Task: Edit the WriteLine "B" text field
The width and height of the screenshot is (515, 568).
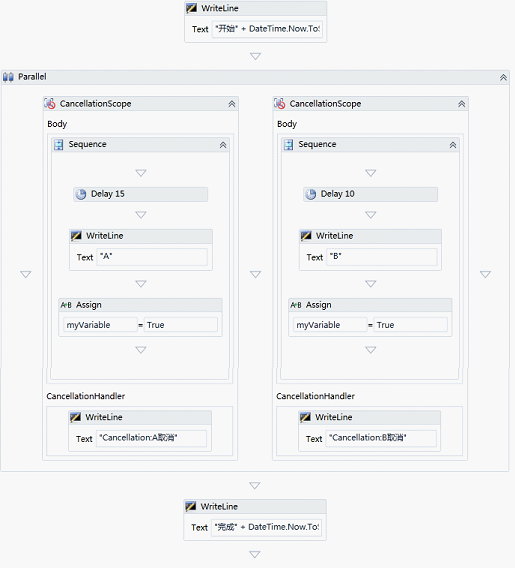Action: [x=382, y=257]
